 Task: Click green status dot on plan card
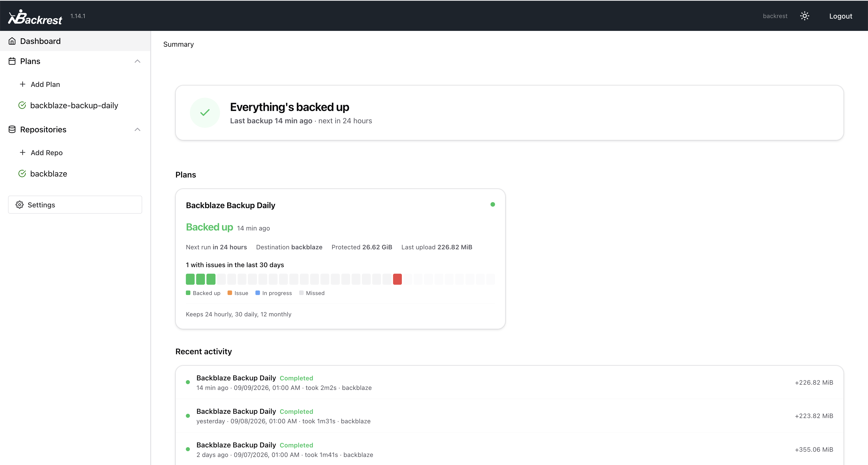coord(493,204)
